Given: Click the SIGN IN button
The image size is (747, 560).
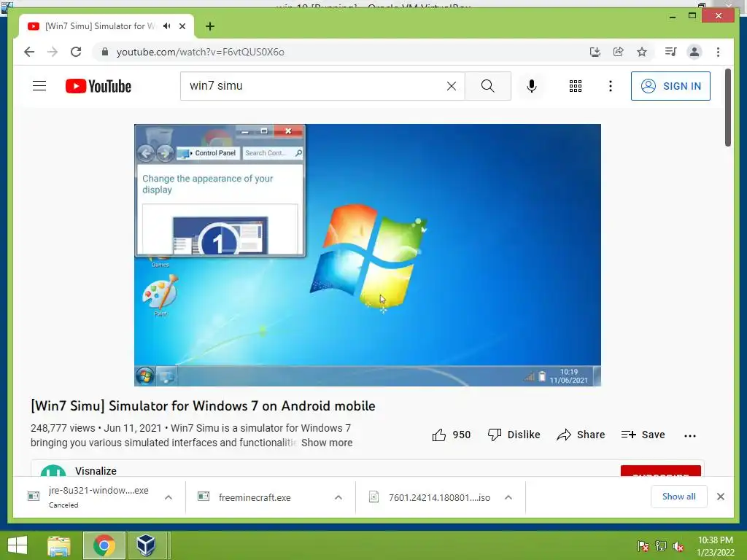Looking at the screenshot, I should (x=670, y=86).
